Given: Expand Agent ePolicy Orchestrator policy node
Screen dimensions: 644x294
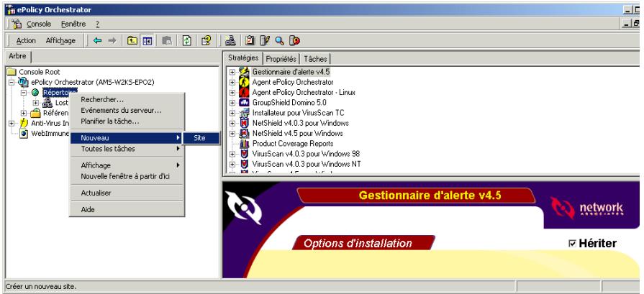Looking at the screenshot, I should point(232,82).
